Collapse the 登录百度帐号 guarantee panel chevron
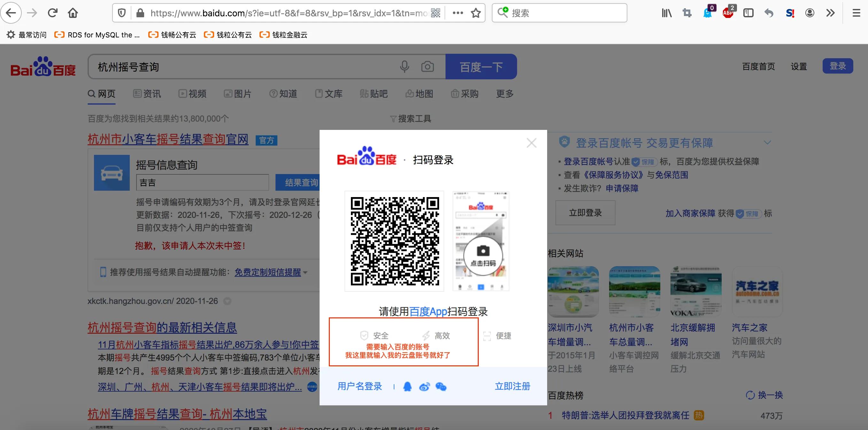The height and width of the screenshot is (430, 868). pos(767,142)
